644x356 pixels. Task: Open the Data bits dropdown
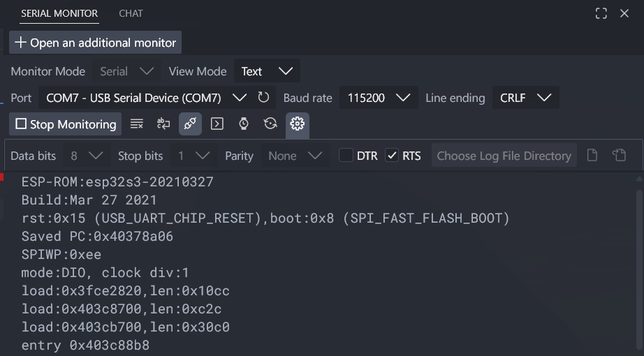(x=87, y=156)
